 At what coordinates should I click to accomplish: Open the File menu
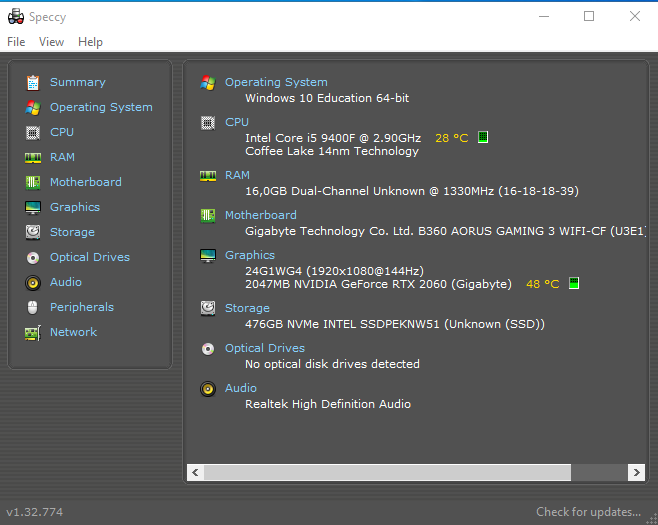[16, 42]
